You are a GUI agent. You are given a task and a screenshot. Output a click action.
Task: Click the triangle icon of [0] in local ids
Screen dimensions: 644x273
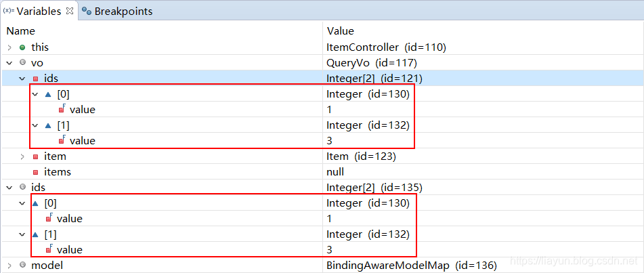coord(35,203)
